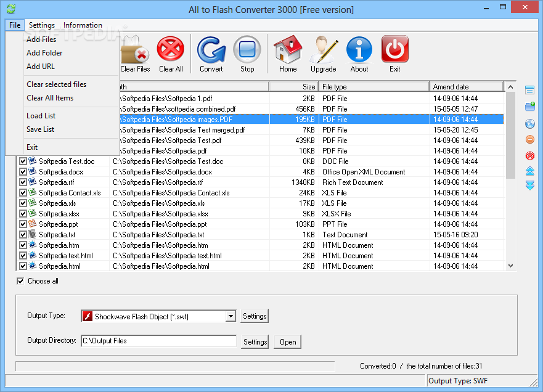This screenshot has width=543, height=392.
Task: Start conversion with the Convert icon
Action: [x=211, y=49]
